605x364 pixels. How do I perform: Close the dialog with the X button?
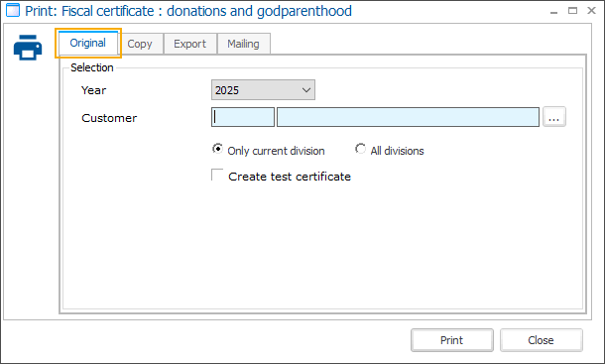[591, 11]
